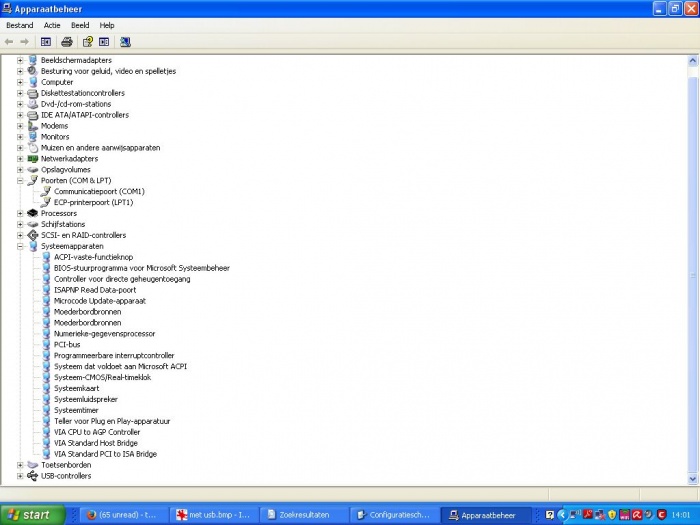
Task: Open the Help menu
Action: point(107,25)
